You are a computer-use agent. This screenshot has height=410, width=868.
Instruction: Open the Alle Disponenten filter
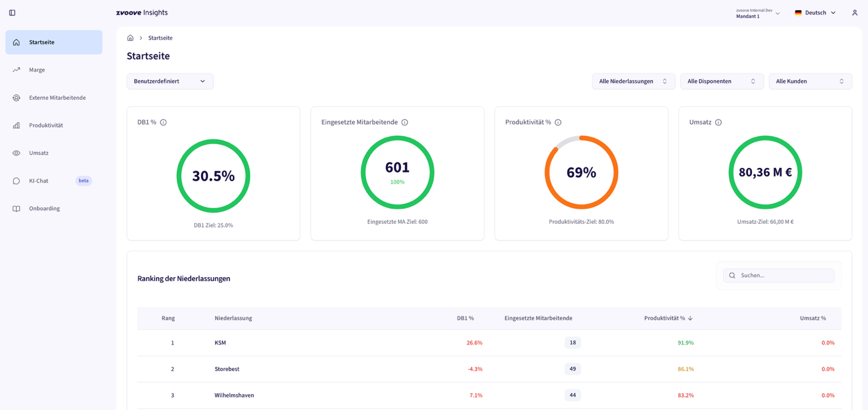click(x=721, y=81)
